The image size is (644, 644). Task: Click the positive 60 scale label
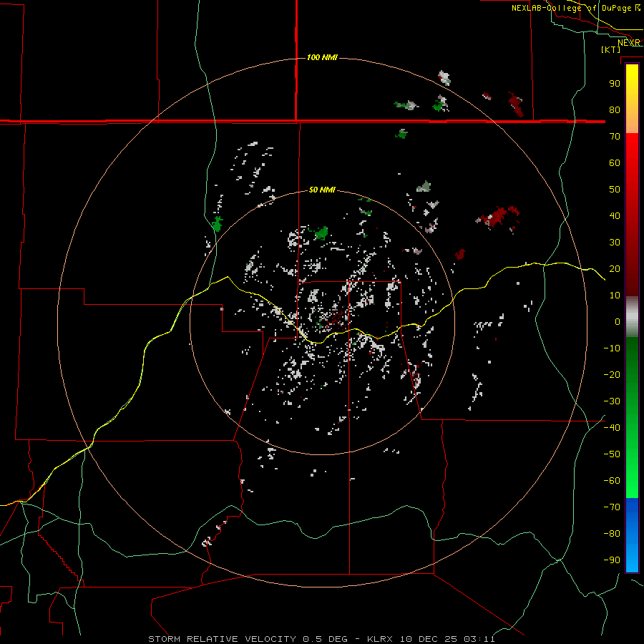click(615, 162)
